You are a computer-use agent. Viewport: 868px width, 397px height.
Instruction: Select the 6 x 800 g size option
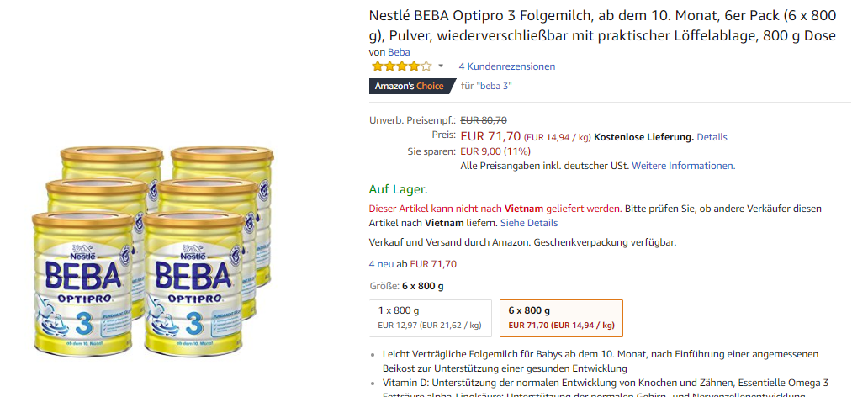(x=560, y=317)
